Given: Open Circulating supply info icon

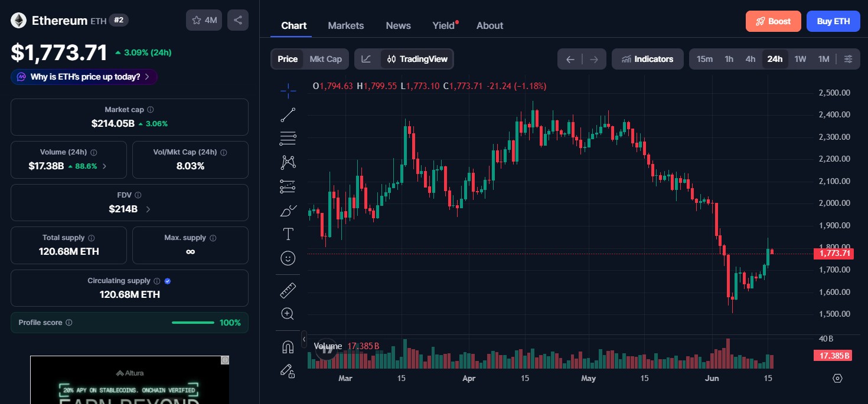Looking at the screenshot, I should click(x=156, y=281).
